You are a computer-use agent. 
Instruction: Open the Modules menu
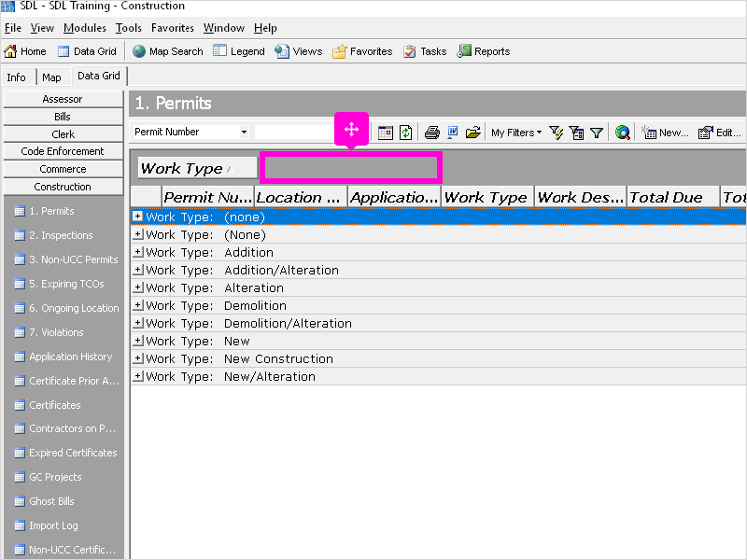pyautogui.click(x=85, y=28)
